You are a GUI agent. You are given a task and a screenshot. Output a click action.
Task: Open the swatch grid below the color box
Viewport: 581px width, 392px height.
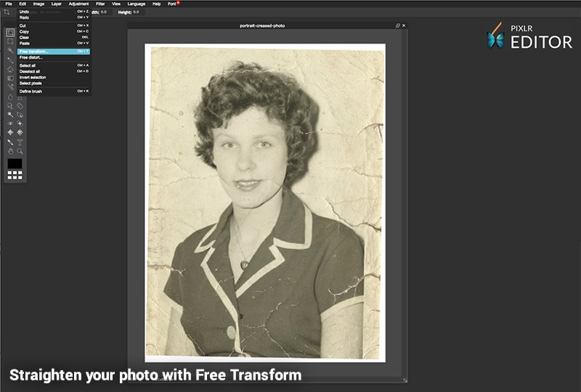pos(15,175)
